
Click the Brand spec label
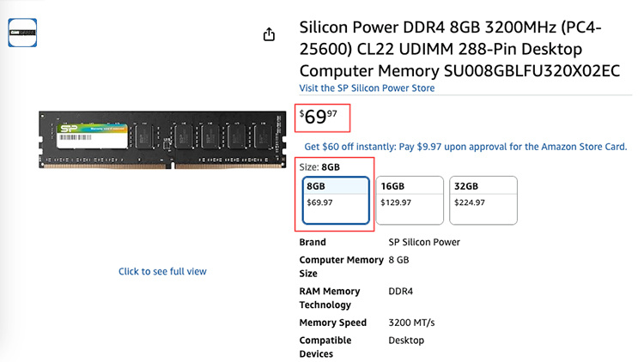click(313, 242)
